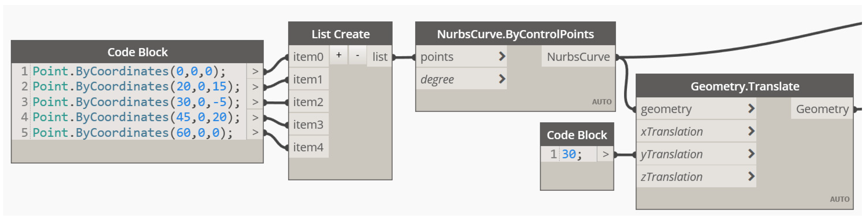
Task: Click output arrow for Point (45,0,20) line
Action: [x=255, y=117]
